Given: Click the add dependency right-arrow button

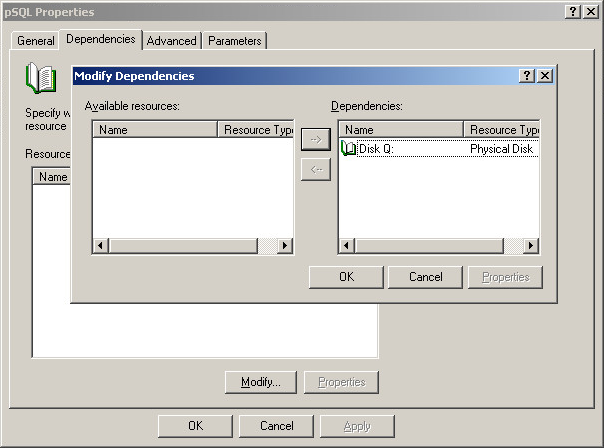Looking at the screenshot, I should [x=316, y=139].
